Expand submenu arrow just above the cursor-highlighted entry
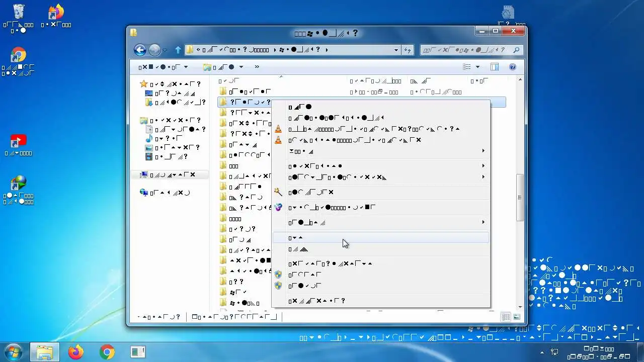This screenshot has width=644, height=362. (x=484, y=222)
